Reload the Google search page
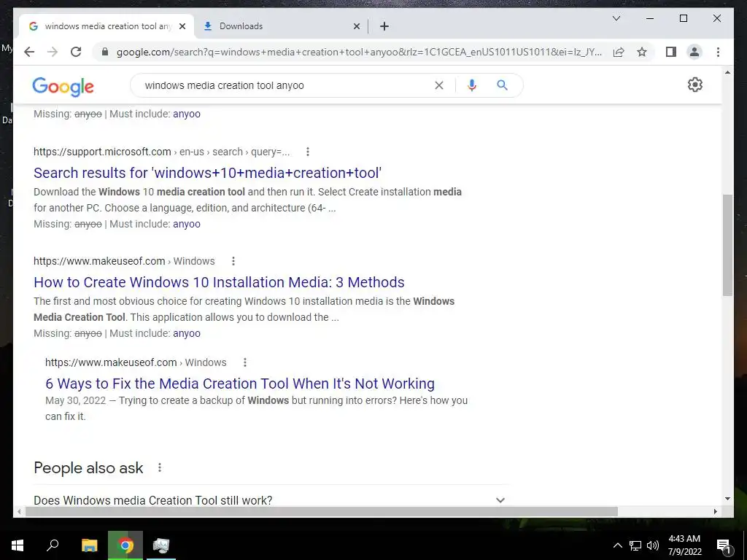 click(x=76, y=52)
